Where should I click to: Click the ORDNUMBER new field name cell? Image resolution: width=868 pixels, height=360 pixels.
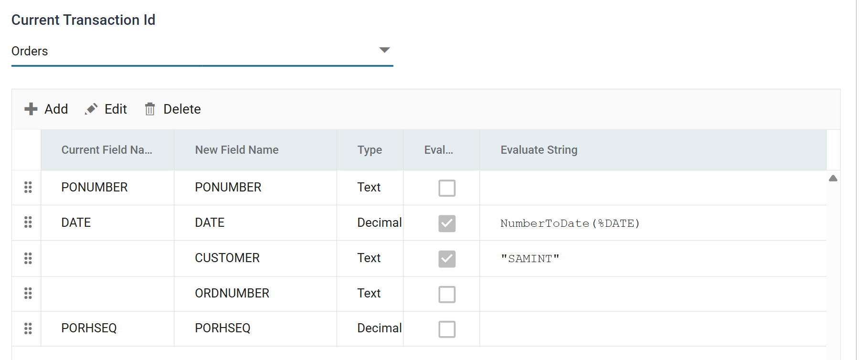255,293
